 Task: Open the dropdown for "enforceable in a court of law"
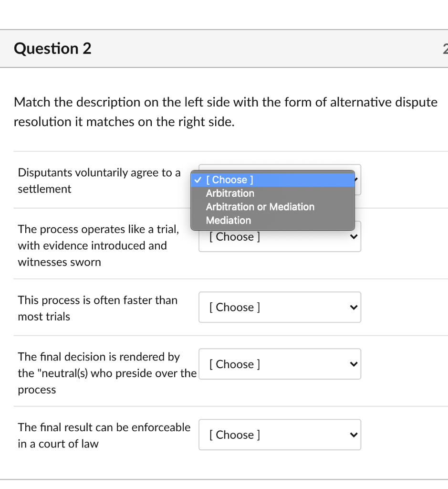pyautogui.click(x=280, y=435)
